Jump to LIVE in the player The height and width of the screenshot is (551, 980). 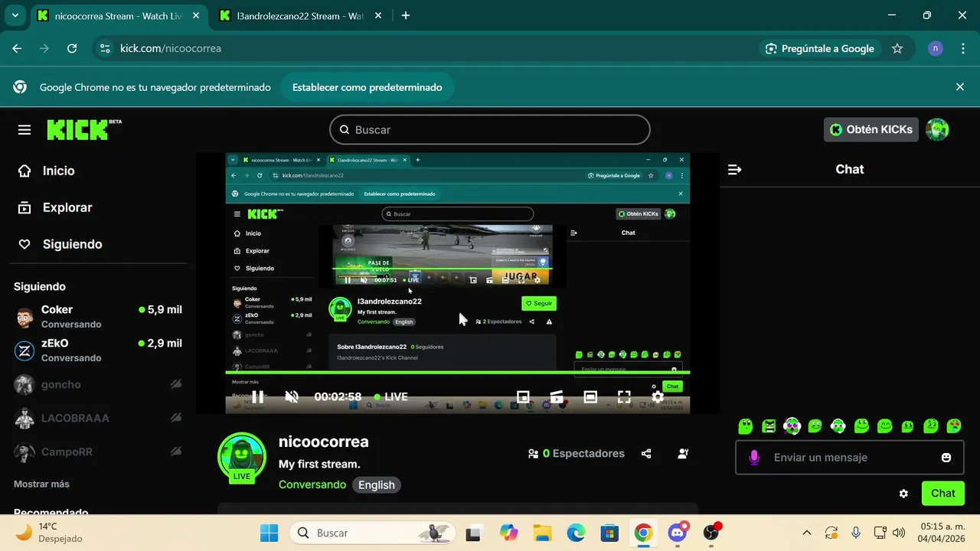[390, 396]
